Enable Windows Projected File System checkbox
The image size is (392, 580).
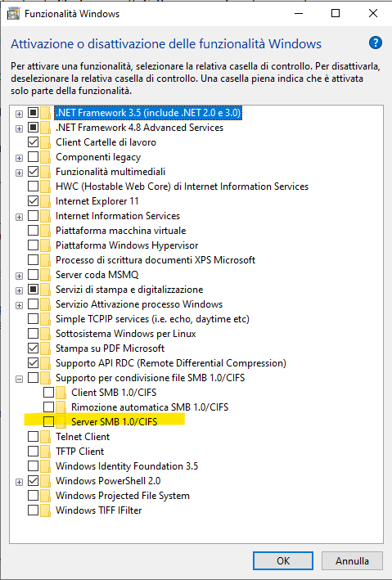point(34,495)
